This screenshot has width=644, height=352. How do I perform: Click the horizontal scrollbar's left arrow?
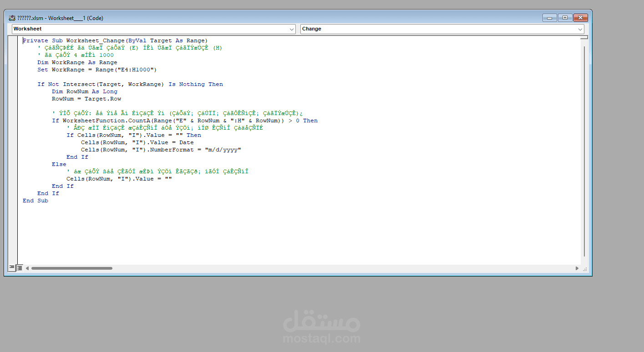pyautogui.click(x=27, y=268)
